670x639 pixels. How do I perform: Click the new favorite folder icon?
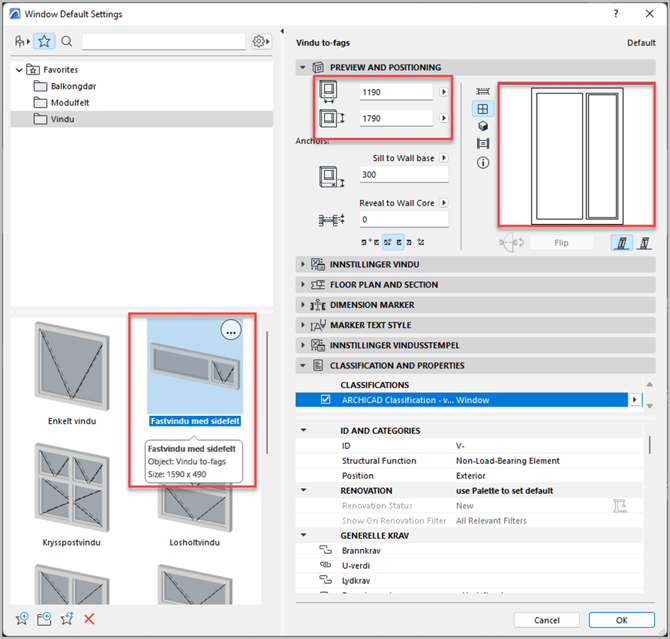[x=45, y=619]
